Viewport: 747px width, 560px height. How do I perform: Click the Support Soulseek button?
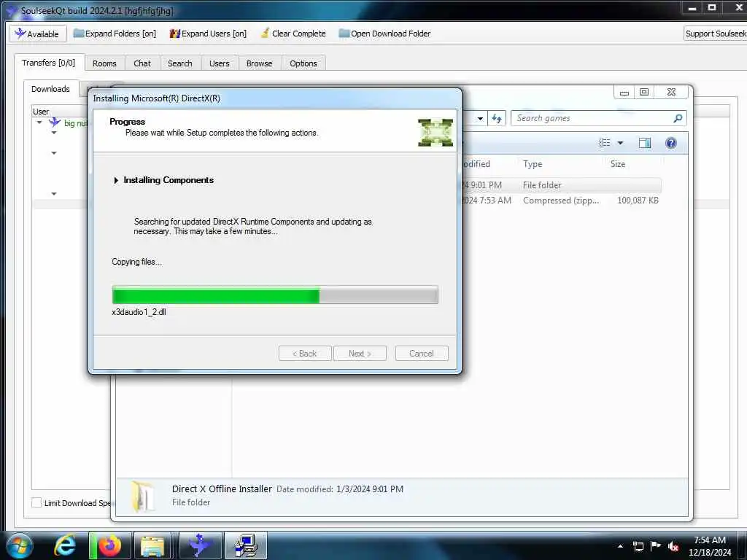[715, 34]
